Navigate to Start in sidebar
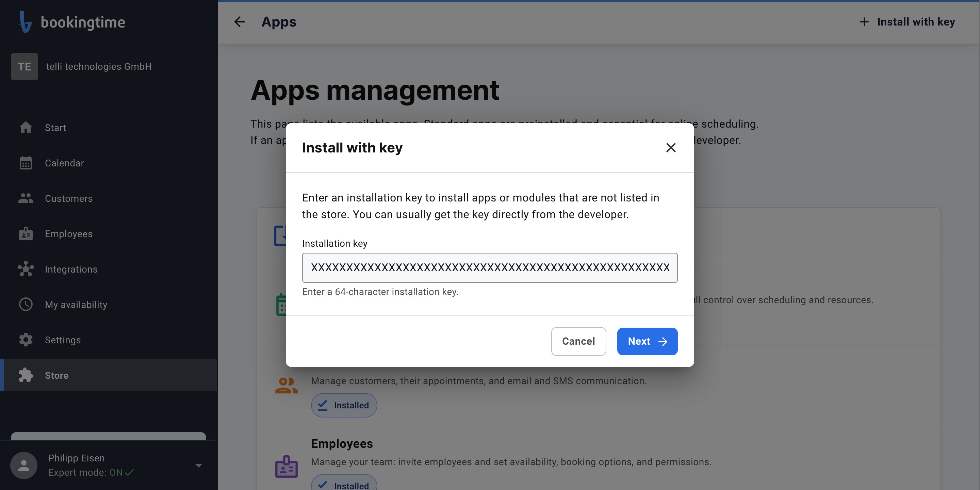 click(x=109, y=128)
